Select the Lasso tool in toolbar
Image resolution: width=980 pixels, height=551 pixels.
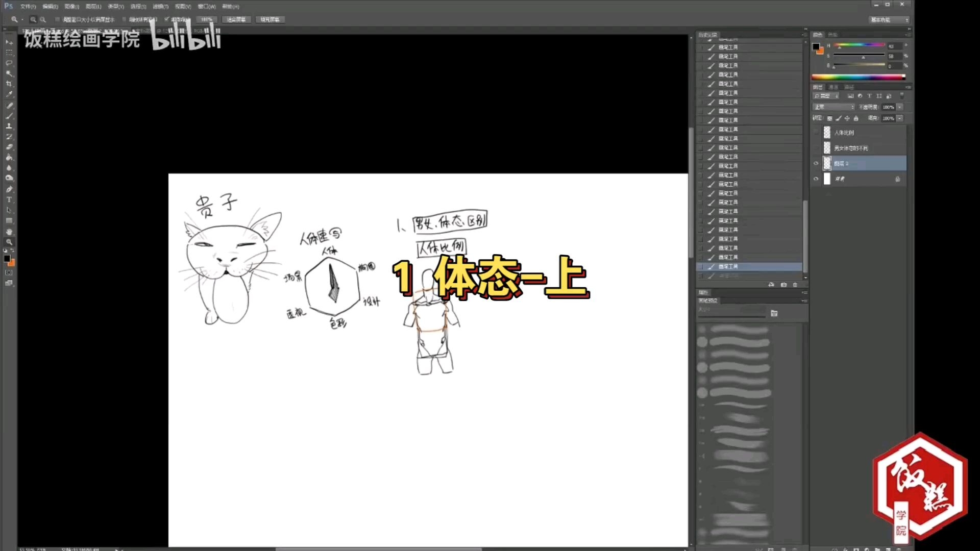[9, 63]
